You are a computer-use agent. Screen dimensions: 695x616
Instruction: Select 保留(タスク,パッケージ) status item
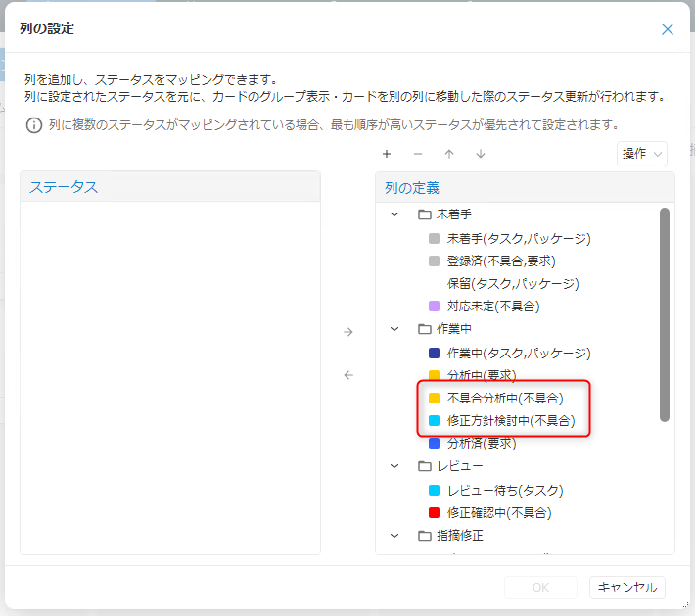pyautogui.click(x=513, y=283)
